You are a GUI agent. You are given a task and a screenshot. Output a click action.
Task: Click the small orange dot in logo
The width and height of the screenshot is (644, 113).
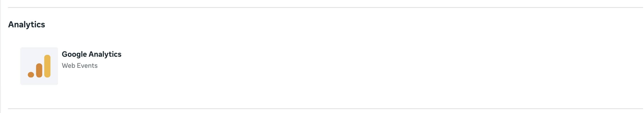click(31, 75)
